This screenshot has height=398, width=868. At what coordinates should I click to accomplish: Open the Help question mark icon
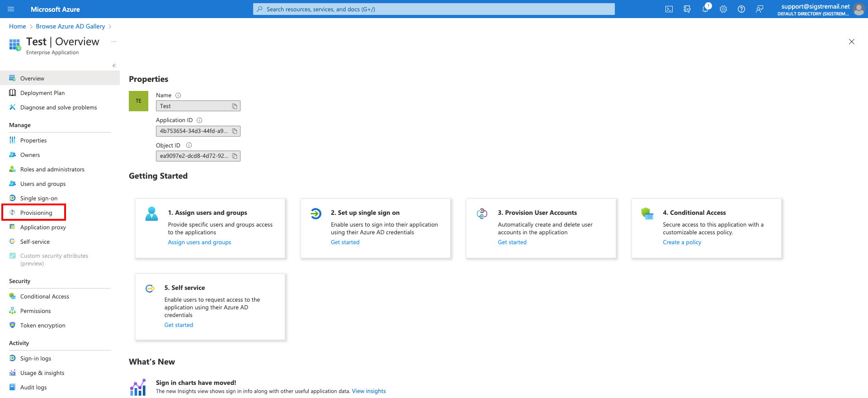[x=741, y=9]
